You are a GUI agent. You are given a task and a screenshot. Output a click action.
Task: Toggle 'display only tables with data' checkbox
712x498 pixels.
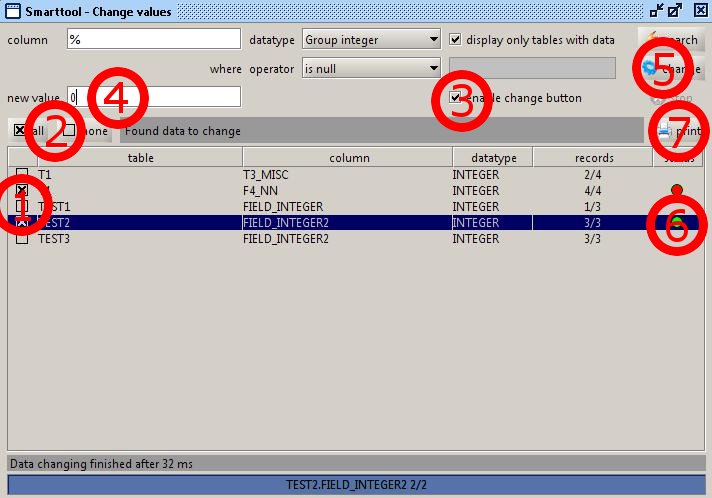pos(456,40)
